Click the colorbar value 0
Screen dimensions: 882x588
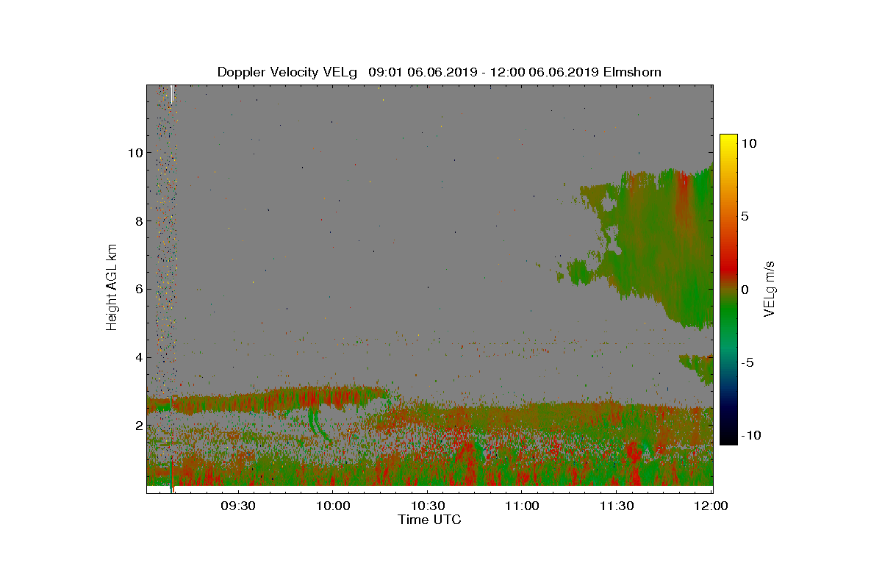coord(745,290)
